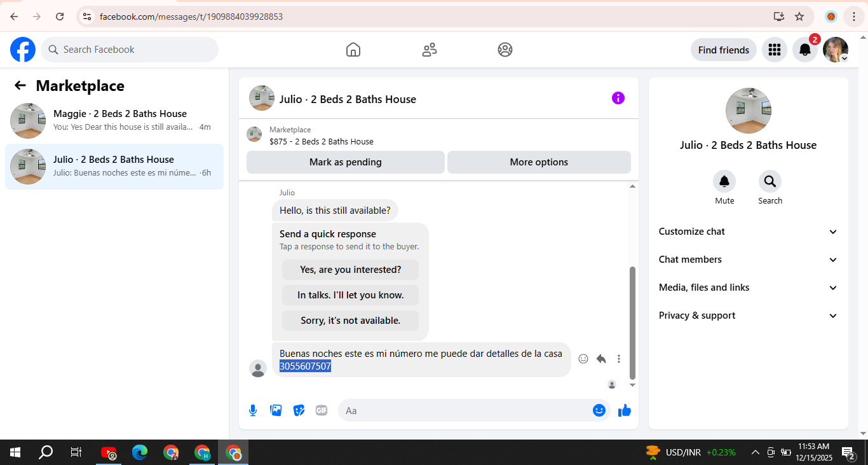Attach a photo or file
Viewport: 868px width, 465px height.
click(276, 410)
